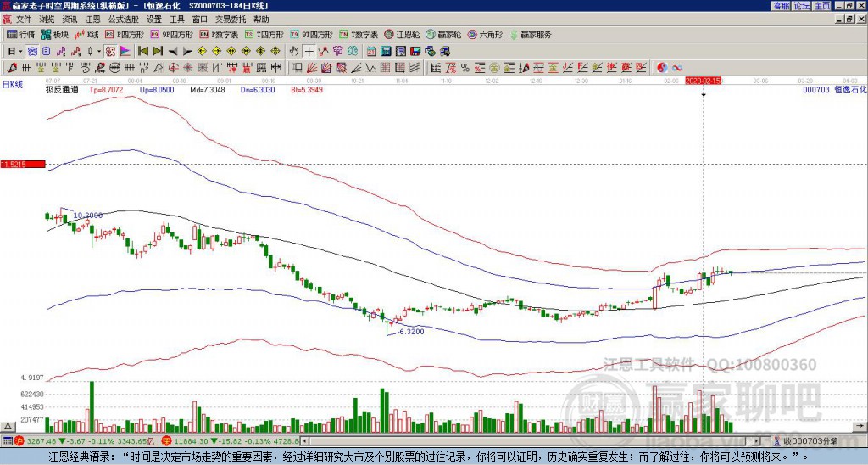The image size is (868, 465).
Task: Select the circle with horizontal line tool
Action: tap(114, 68)
